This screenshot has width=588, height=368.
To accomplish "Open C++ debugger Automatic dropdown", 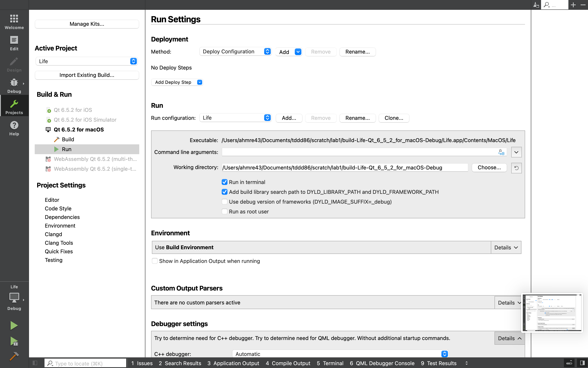I will point(340,354).
